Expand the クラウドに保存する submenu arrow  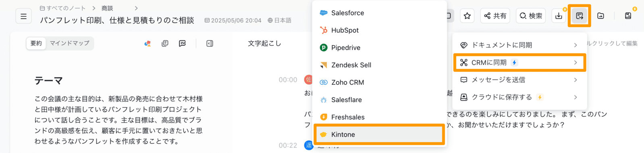point(575,97)
